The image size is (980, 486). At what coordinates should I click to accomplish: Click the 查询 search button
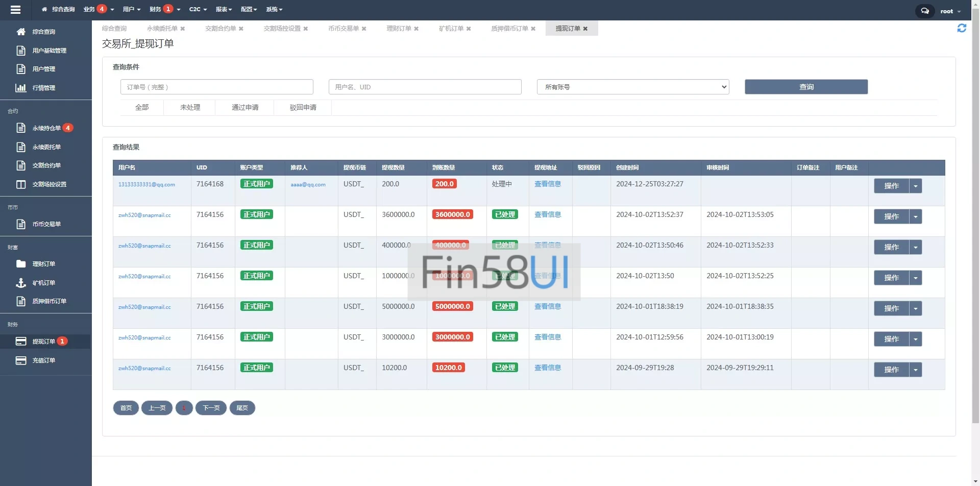[x=806, y=87]
